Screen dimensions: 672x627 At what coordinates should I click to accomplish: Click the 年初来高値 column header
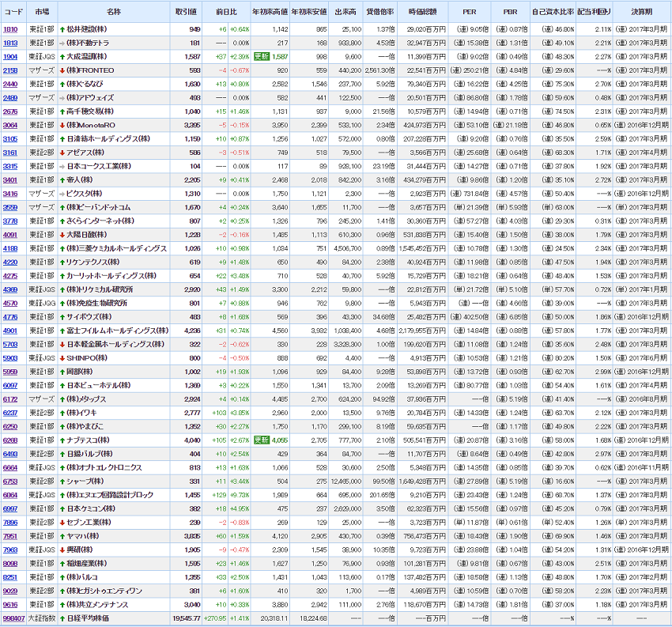click(270, 12)
